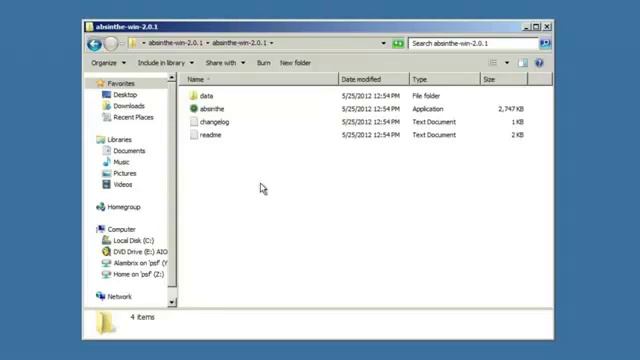Open address bar previous locations dropdown
This screenshot has width=640, height=360.
[x=383, y=43]
